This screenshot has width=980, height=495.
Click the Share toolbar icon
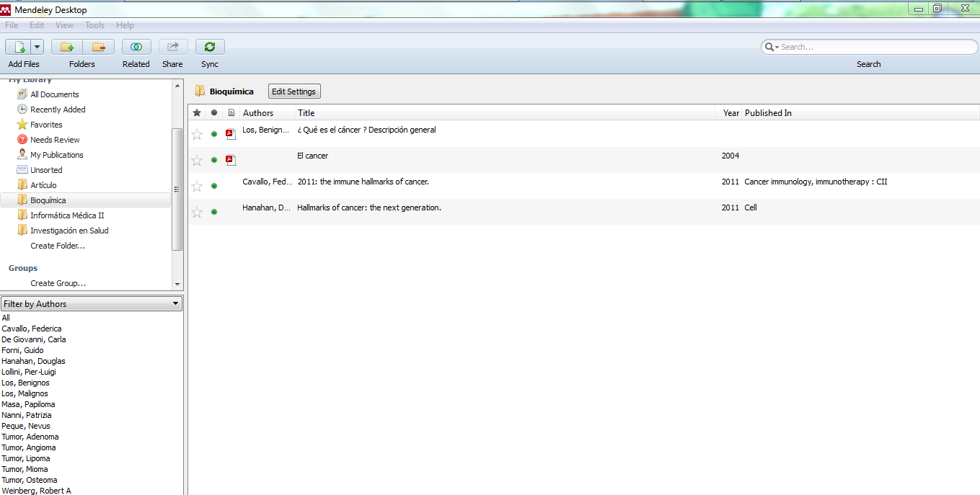tap(173, 47)
